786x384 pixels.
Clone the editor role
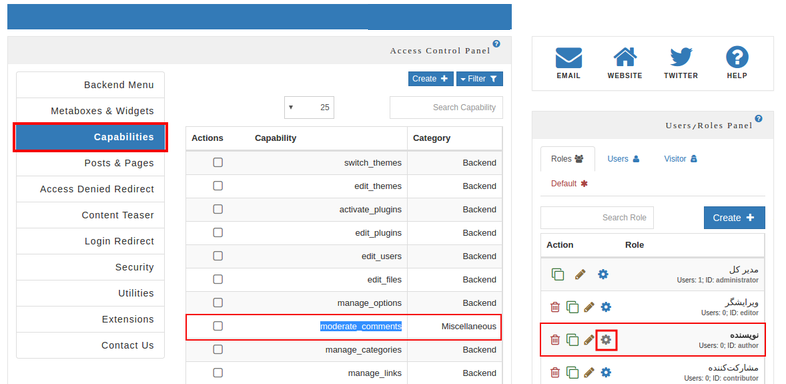tap(572, 307)
